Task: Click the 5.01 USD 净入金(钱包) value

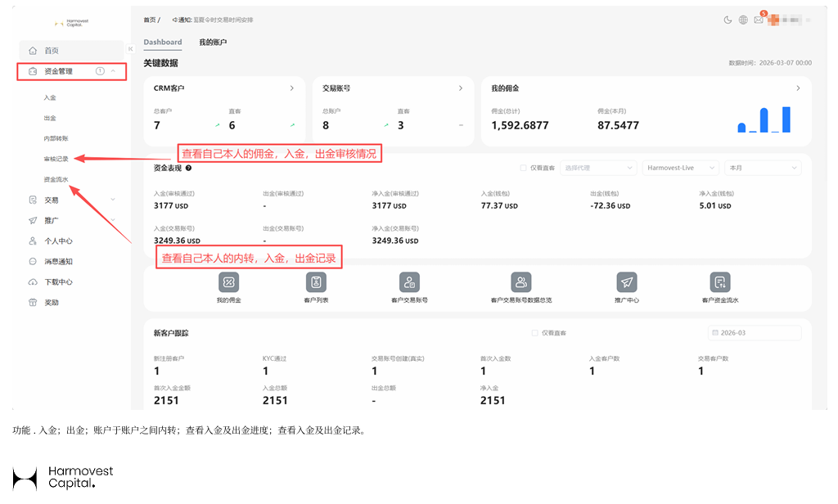Action: [715, 205]
